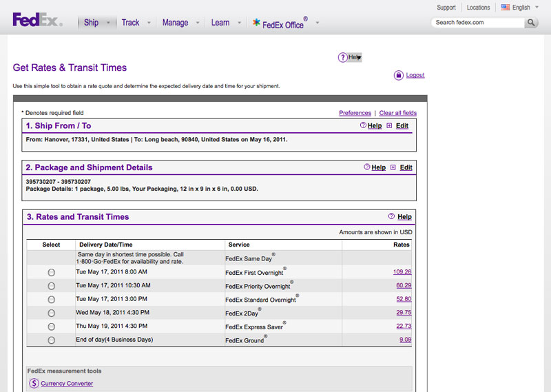Click the 60.29 rate link
Screen dimensions: 551x392
click(404, 285)
